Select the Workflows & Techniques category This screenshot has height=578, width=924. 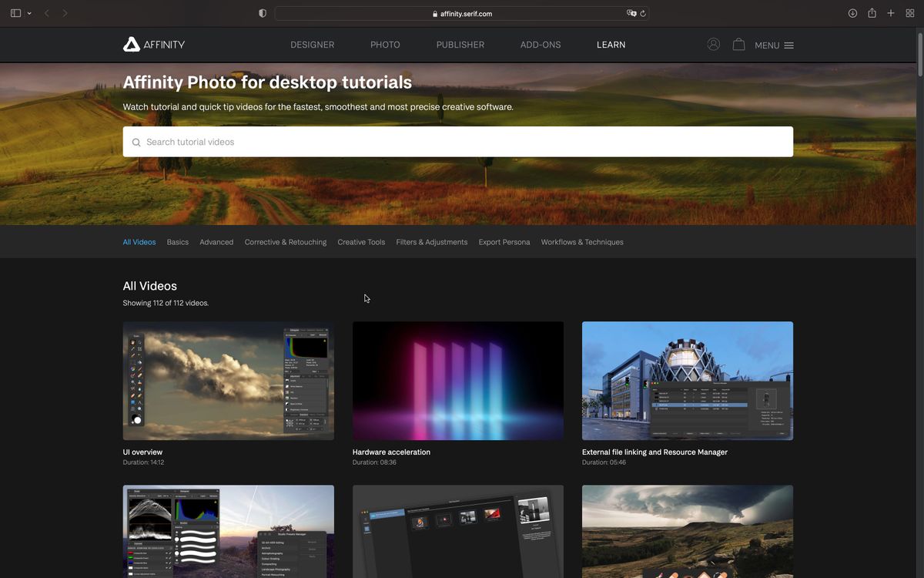(582, 241)
